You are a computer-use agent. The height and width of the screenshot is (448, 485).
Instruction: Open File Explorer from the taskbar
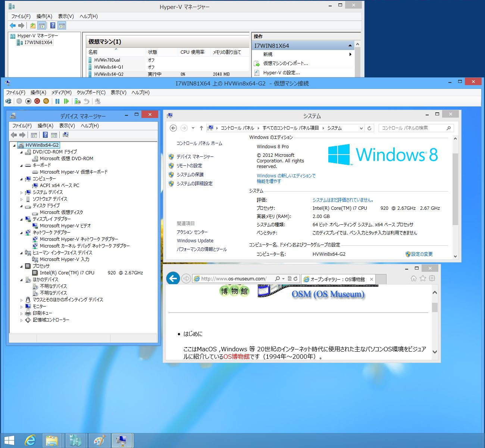point(52,441)
